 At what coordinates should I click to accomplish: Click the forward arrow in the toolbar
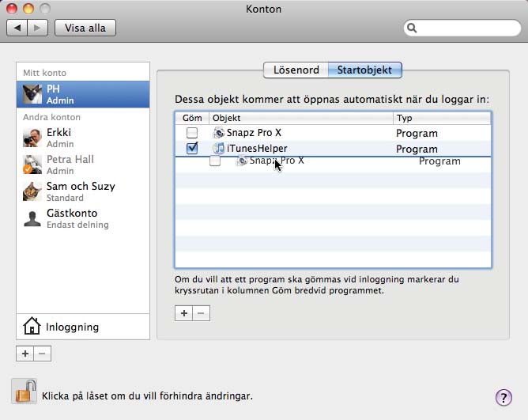(38, 28)
